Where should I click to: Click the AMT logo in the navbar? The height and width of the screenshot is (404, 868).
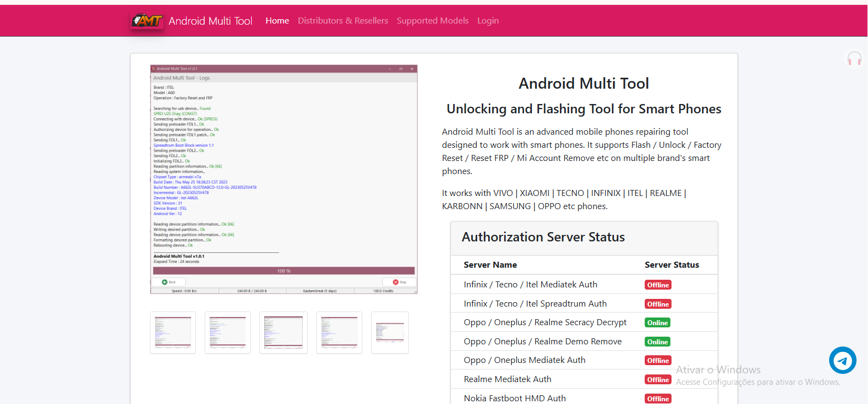point(147,21)
